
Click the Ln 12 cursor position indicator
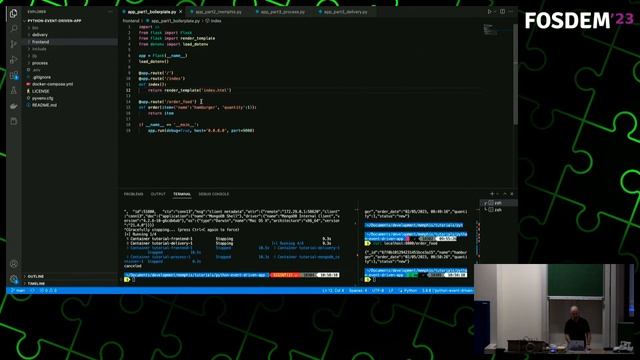[333, 291]
